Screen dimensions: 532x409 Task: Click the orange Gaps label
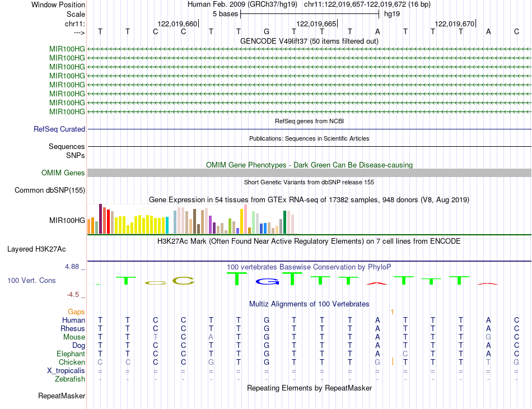pyautogui.click(x=76, y=312)
